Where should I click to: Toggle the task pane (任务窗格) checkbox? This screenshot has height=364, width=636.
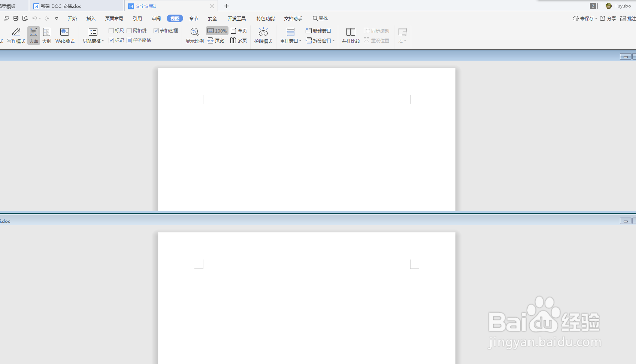point(129,40)
